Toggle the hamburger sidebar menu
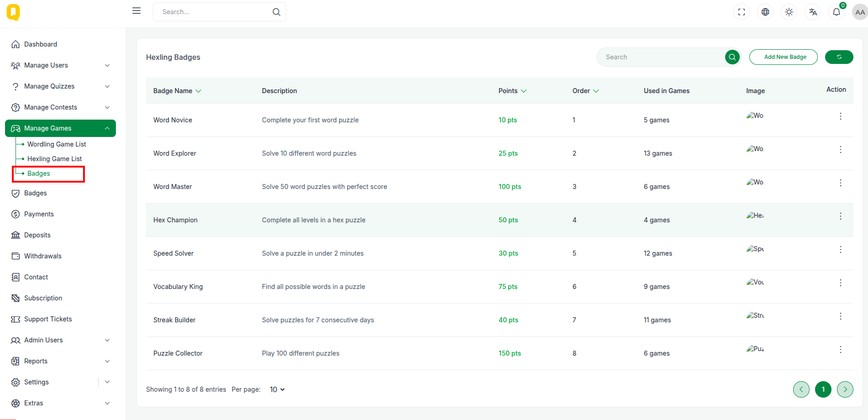This screenshot has height=420, width=868. point(136,11)
